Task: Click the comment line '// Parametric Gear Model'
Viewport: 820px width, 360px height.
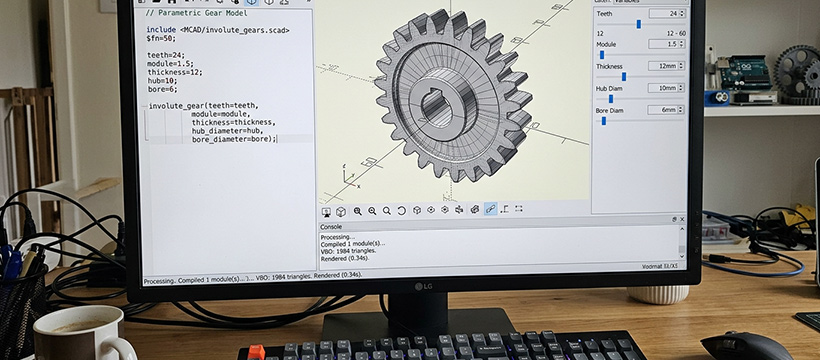Action: click(x=196, y=13)
